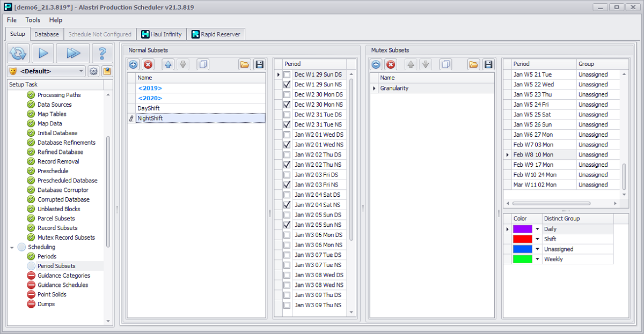Check the Jan W3 06 Mon DS checkbox
The width and height of the screenshot is (644, 334).
click(x=287, y=235)
